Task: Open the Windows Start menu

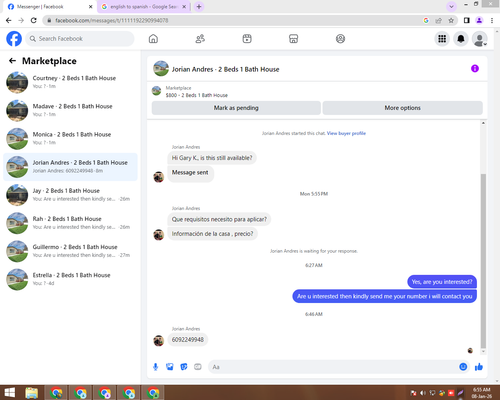Action: coord(9,393)
